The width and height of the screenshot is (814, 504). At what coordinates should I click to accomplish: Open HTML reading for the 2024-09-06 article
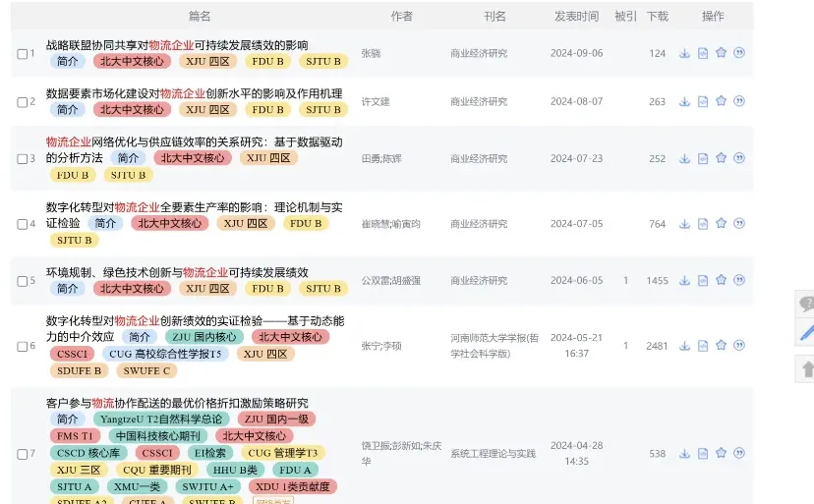pyautogui.click(x=703, y=53)
